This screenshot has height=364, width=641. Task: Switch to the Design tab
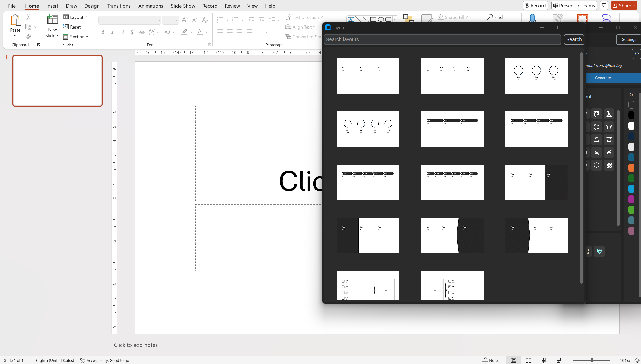click(92, 6)
